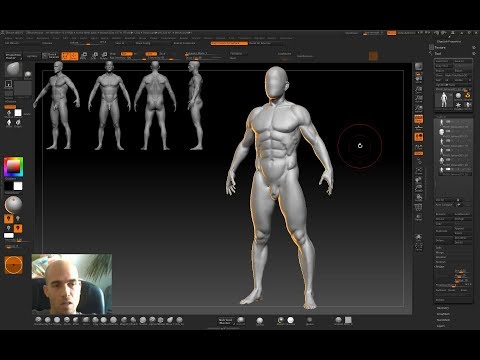Open the current brush thumbnail selector

point(14,69)
